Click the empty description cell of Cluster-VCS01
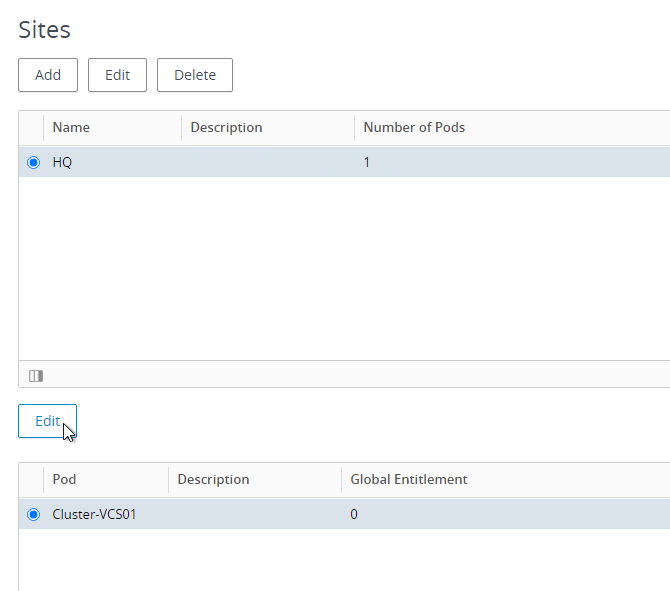The height and width of the screenshot is (591, 670). click(x=255, y=514)
